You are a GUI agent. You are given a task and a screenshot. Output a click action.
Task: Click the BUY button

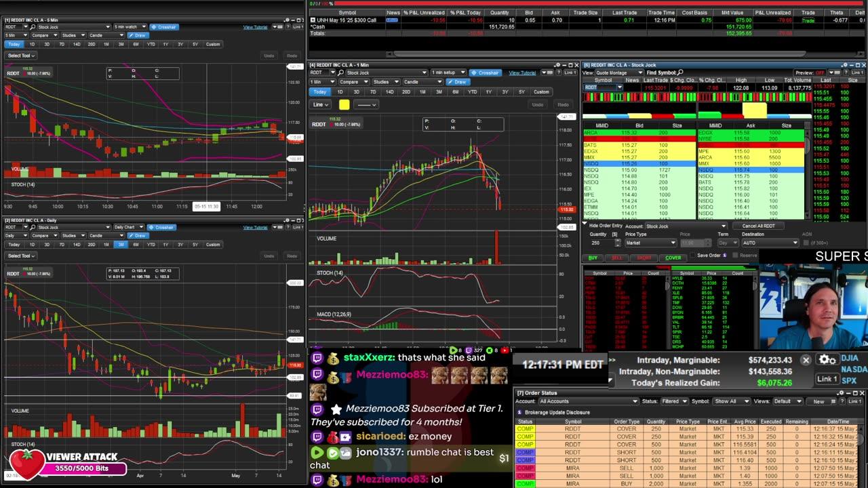[x=593, y=258]
